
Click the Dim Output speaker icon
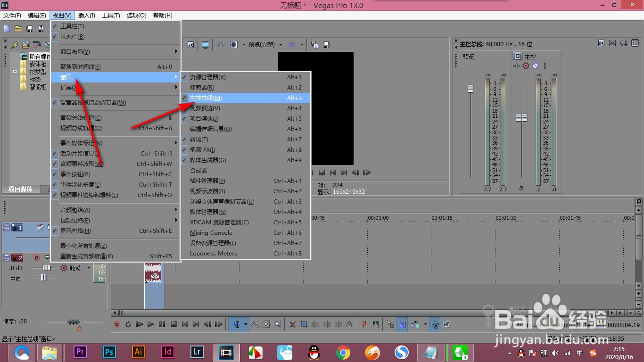click(624, 43)
